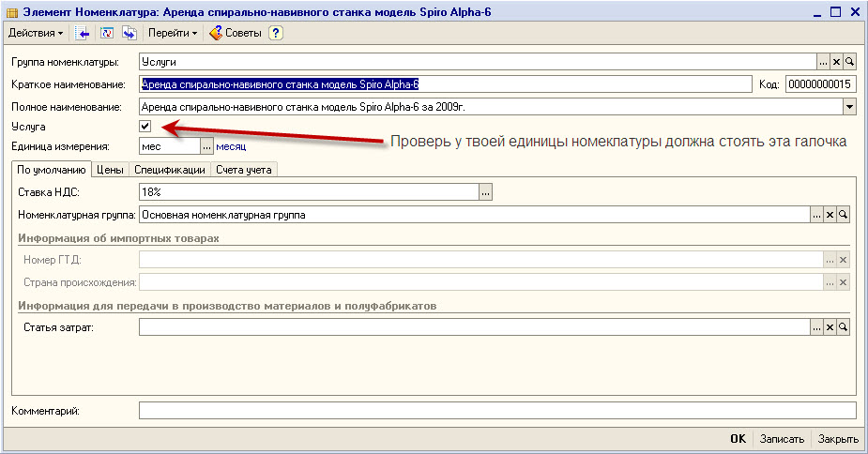
Task: Expand the Полное наименование dropdown arrow
Action: pos(849,107)
